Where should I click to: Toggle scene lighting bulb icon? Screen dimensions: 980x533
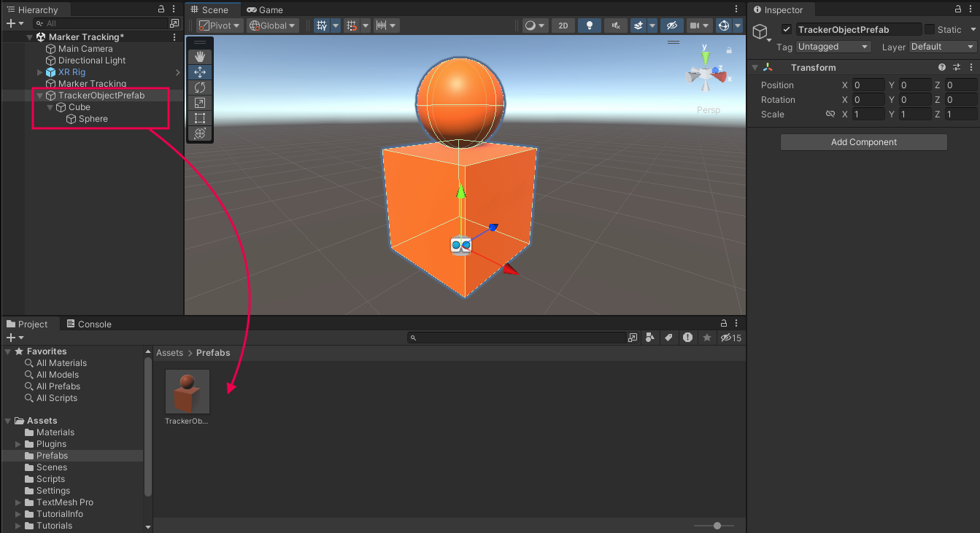(589, 26)
